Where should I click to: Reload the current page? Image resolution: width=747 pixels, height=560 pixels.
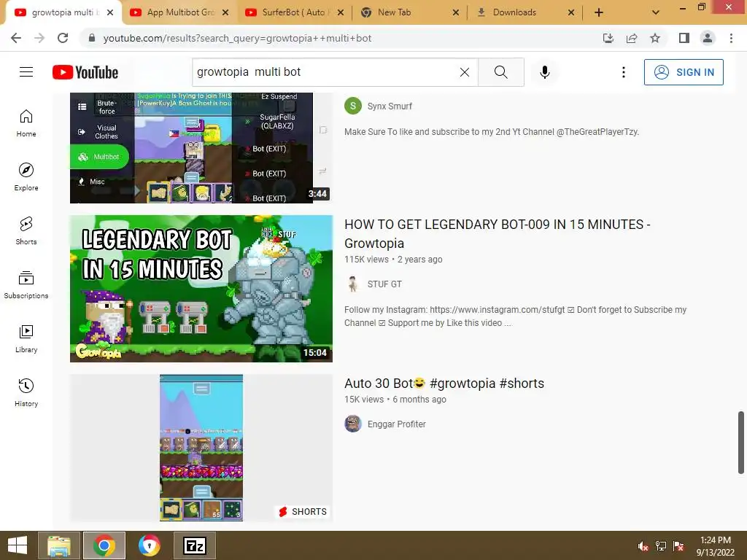click(x=63, y=38)
